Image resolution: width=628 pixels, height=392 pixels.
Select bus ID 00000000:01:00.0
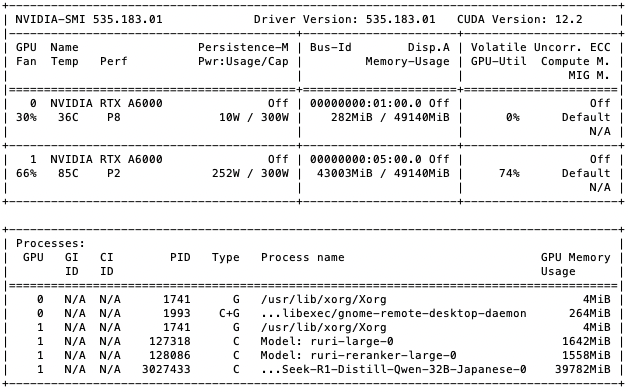[366, 103]
